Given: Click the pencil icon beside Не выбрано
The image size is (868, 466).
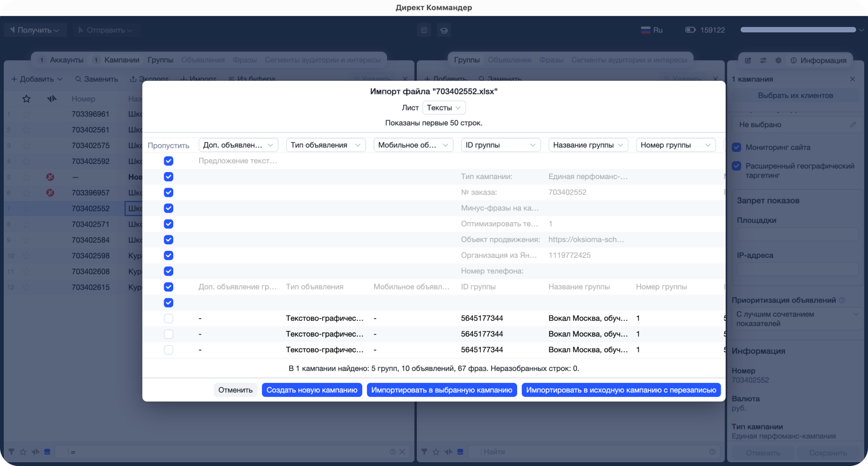Looking at the screenshot, I should pyautogui.click(x=853, y=125).
